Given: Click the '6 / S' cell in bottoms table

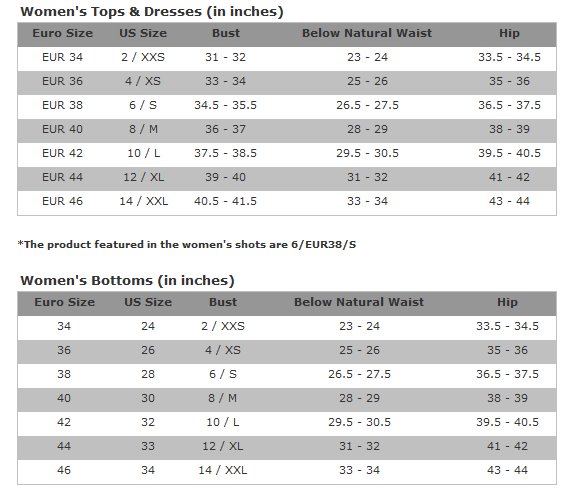Looking at the screenshot, I should click(x=223, y=375).
